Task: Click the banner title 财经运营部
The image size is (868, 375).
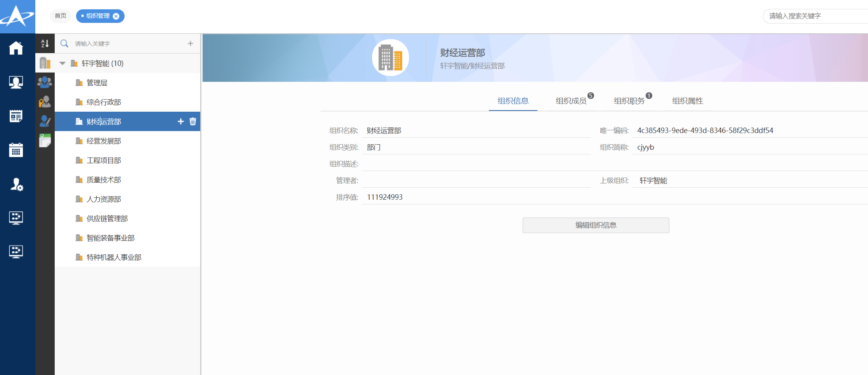Action: pos(463,53)
